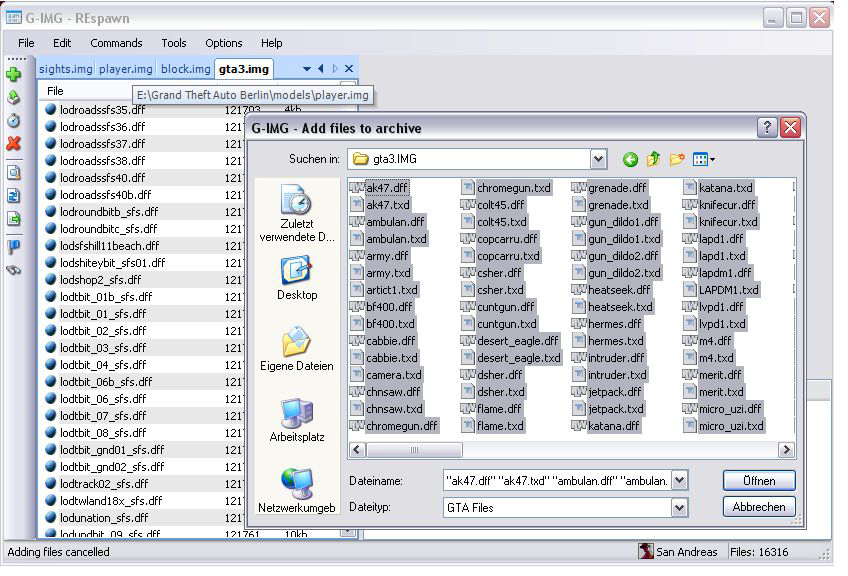Select the chromegun.txd file
This screenshot has height=576, width=848.
point(506,188)
